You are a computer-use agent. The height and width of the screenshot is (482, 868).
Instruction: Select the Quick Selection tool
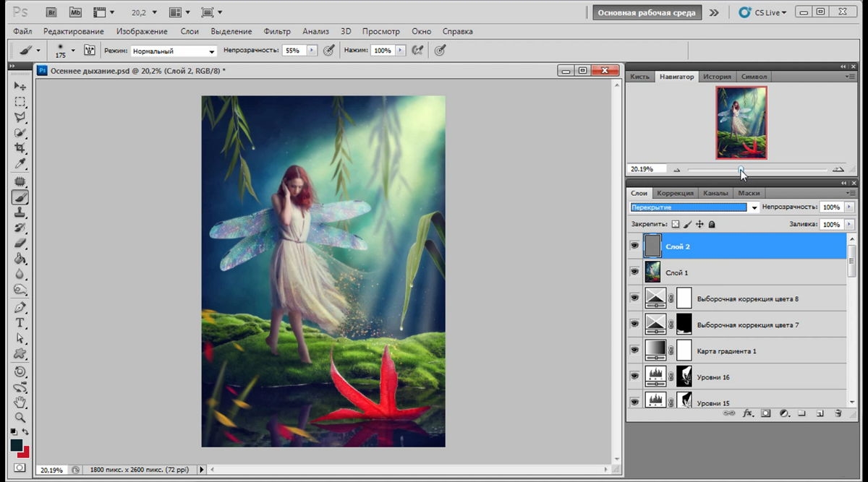pos(20,133)
